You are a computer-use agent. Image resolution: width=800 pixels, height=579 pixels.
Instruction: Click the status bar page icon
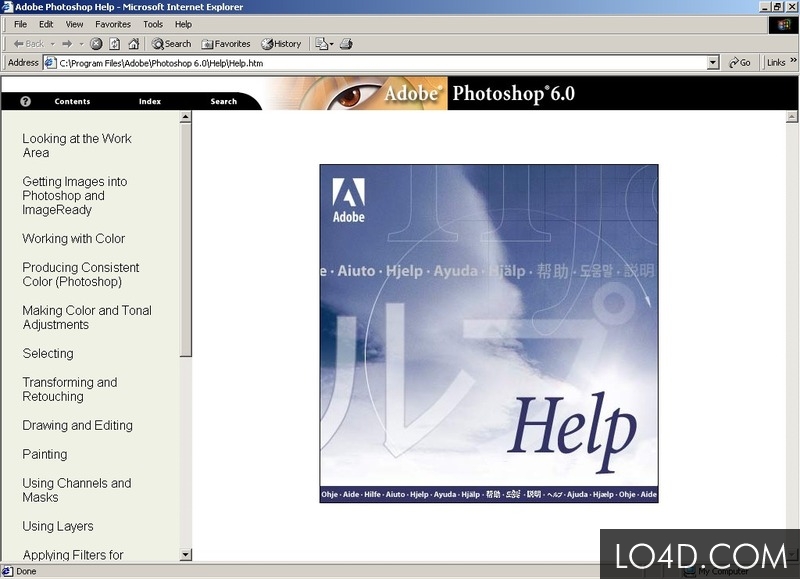[x=7, y=571]
